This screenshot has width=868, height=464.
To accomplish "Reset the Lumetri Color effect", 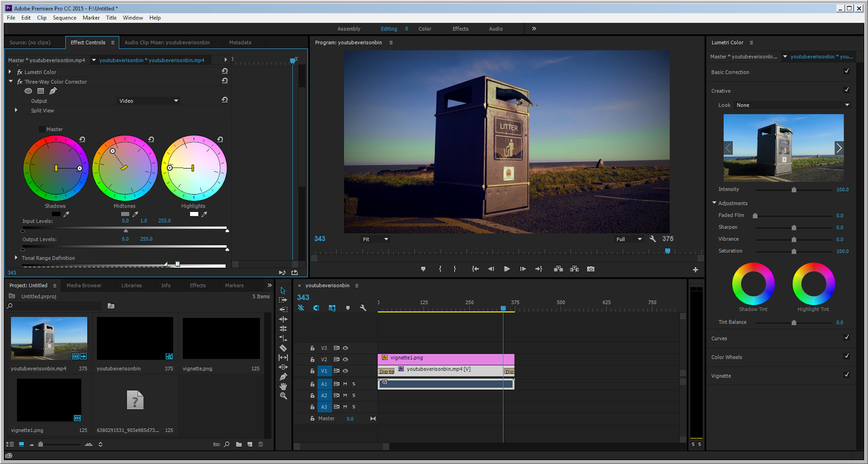I will 225,72.
